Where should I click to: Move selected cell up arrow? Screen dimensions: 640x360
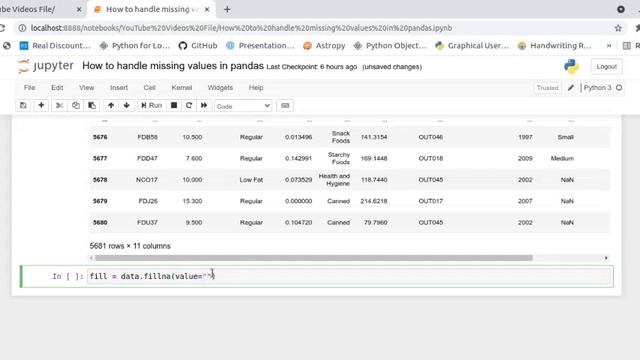pyautogui.click(x=111, y=106)
